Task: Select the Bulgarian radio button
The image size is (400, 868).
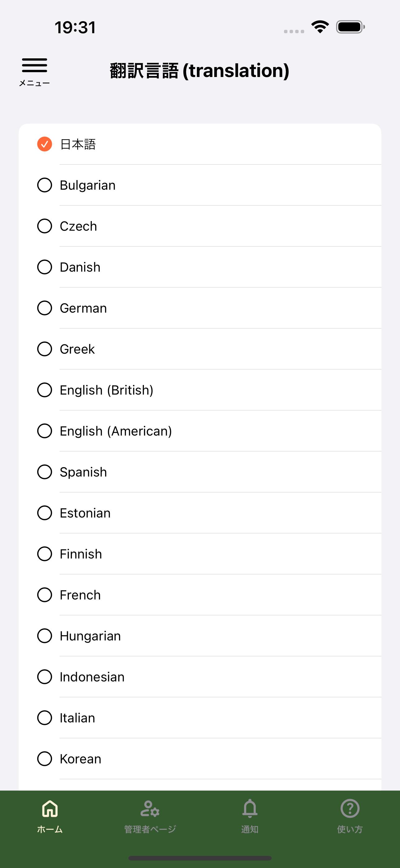Action: tap(44, 185)
